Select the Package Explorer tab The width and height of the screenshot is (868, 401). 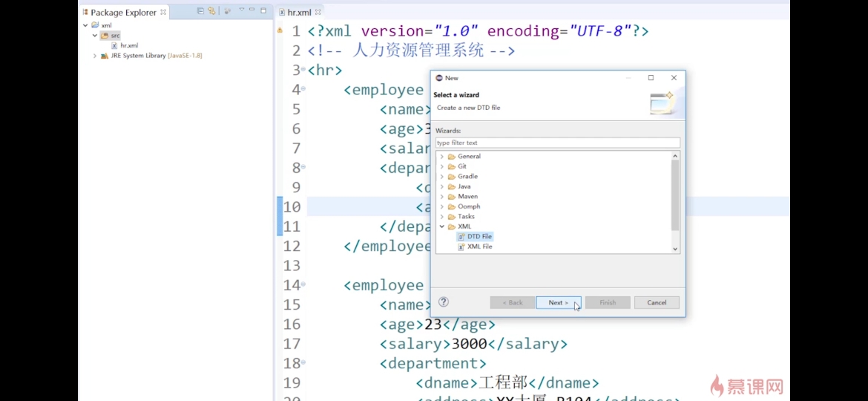(123, 12)
